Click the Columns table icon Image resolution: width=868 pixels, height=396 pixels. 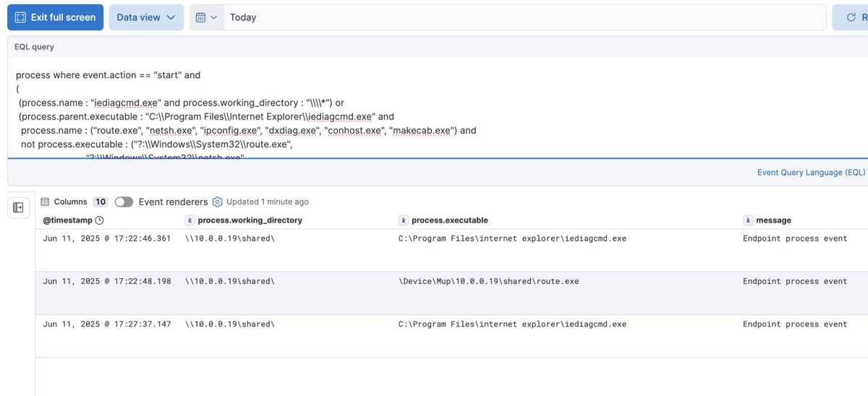click(45, 202)
